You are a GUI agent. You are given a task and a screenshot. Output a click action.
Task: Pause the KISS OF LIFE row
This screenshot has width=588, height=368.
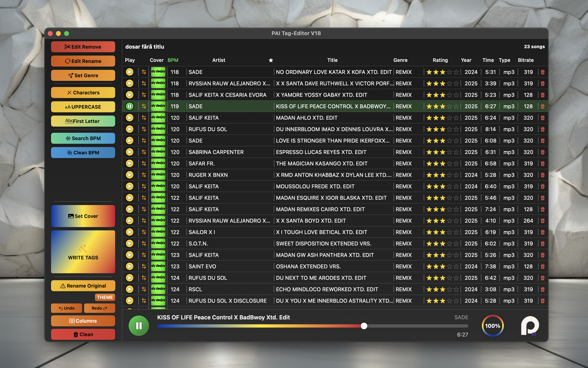pyautogui.click(x=129, y=106)
